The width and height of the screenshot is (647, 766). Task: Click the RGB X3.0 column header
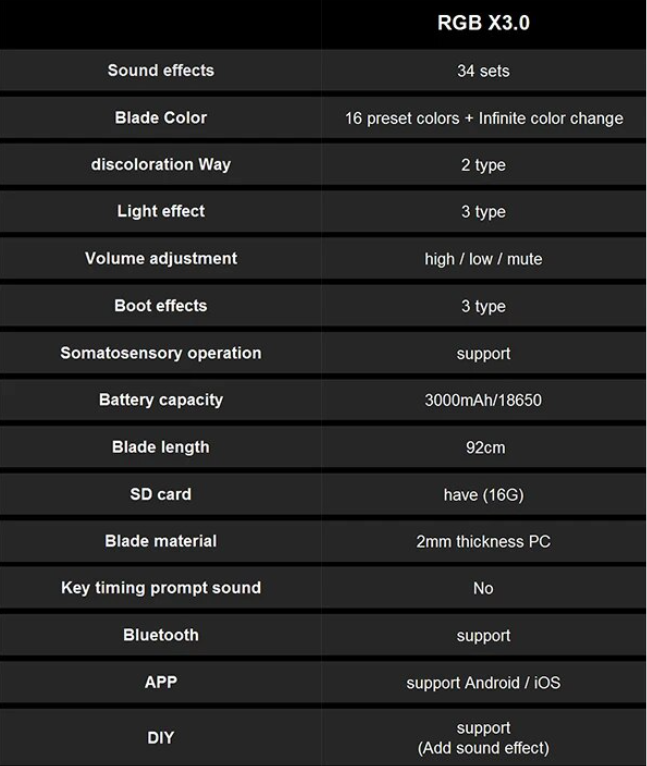483,23
